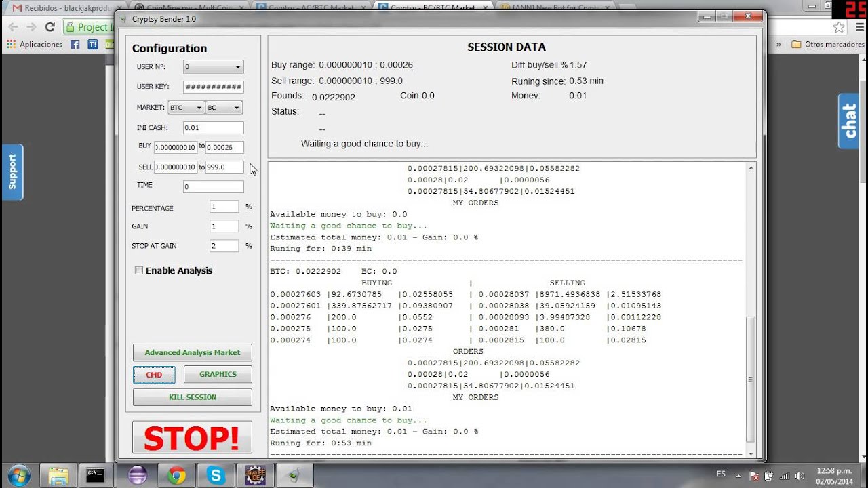Click the taskbar clock 12:58 p.m.

(x=834, y=470)
